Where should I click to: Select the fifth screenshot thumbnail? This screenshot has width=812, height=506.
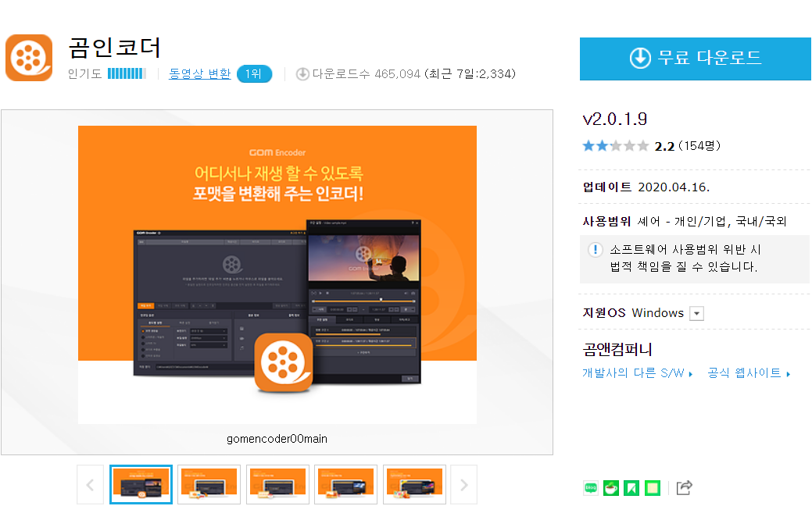pyautogui.click(x=414, y=484)
